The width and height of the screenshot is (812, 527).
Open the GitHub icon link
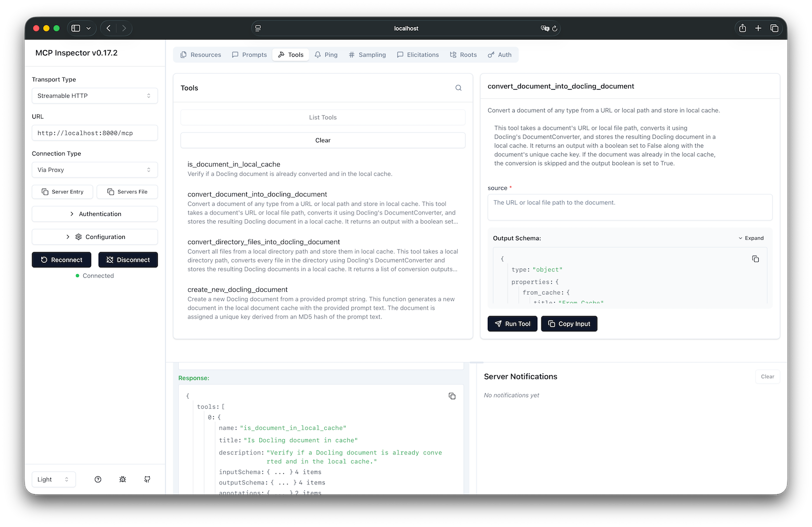point(147,479)
